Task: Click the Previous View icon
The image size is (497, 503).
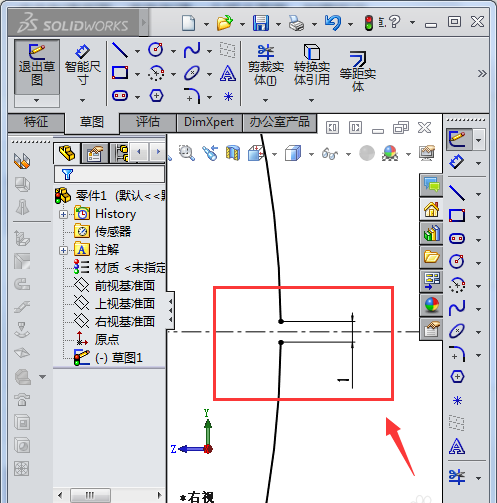Action: click(x=210, y=153)
